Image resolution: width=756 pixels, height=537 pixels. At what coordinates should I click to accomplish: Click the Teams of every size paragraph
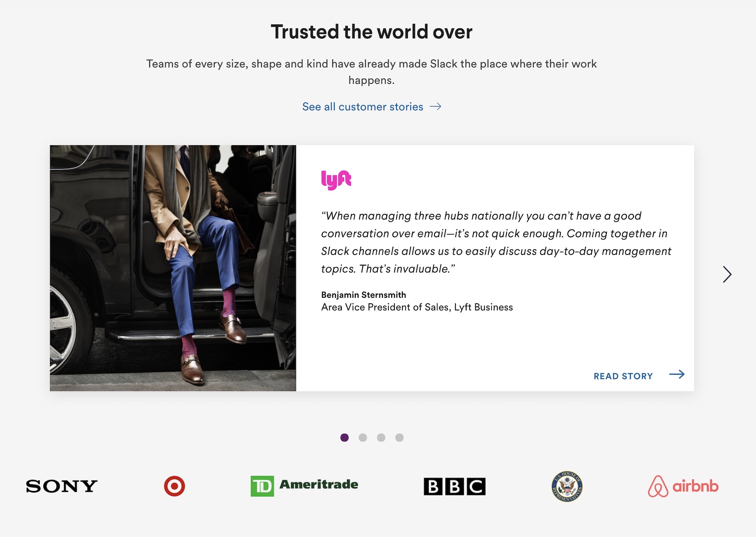[371, 72]
